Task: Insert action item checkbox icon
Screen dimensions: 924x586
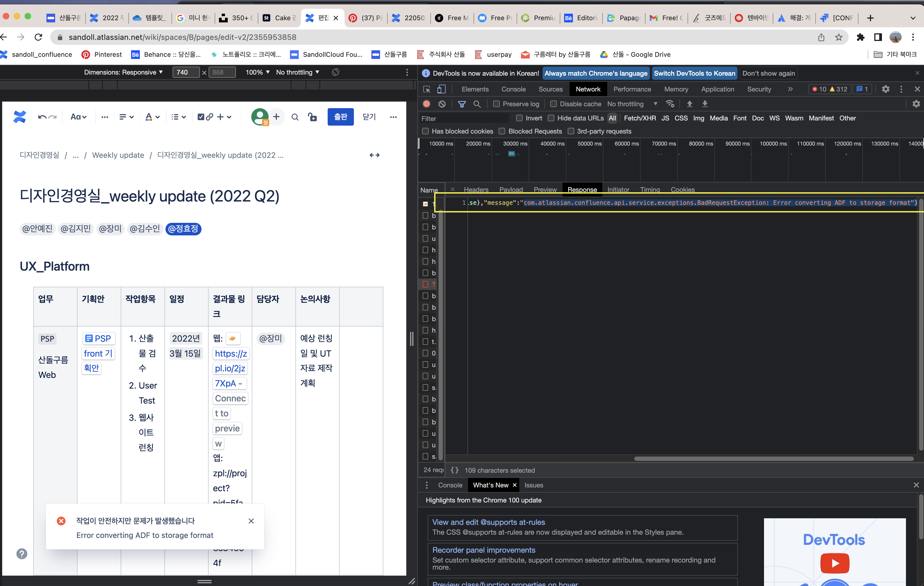Action: click(x=201, y=117)
